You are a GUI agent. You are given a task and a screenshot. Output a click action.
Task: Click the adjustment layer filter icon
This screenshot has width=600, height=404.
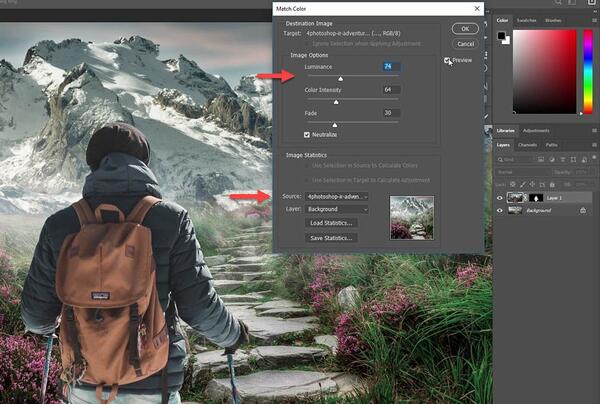click(x=552, y=159)
